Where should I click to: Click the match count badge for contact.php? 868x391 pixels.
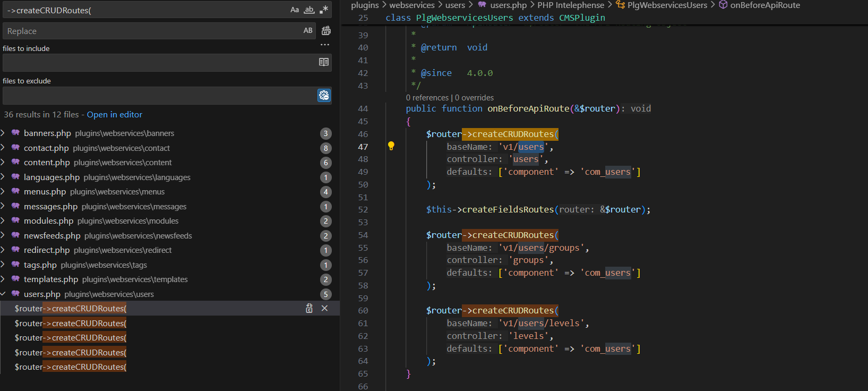[326, 148]
